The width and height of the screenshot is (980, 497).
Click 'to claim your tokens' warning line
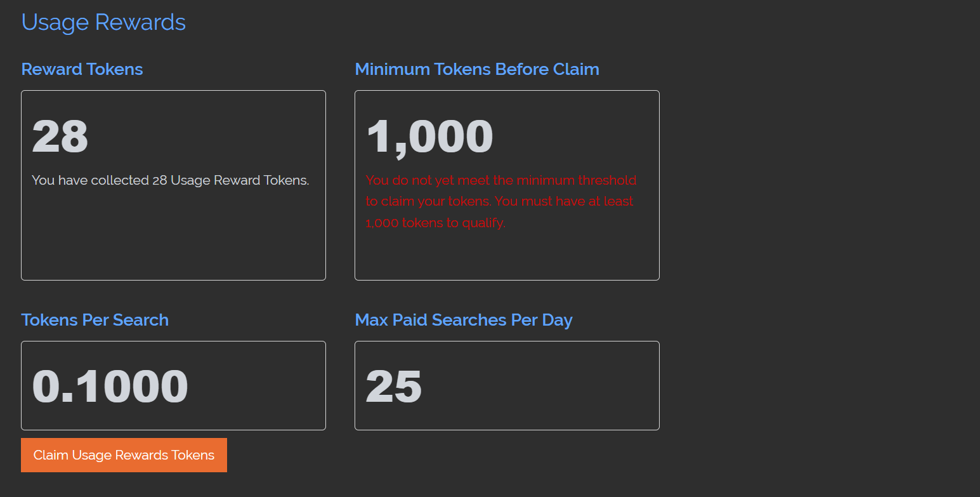pos(428,201)
